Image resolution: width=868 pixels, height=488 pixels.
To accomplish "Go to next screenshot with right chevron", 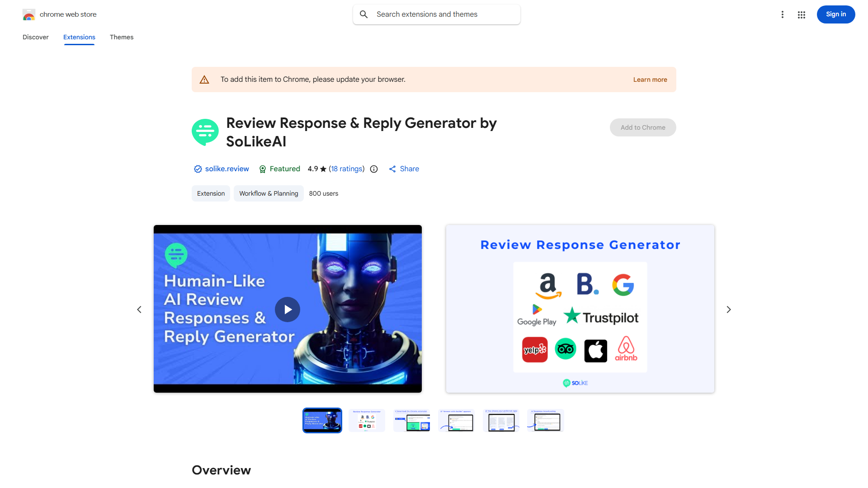I will [728, 310].
